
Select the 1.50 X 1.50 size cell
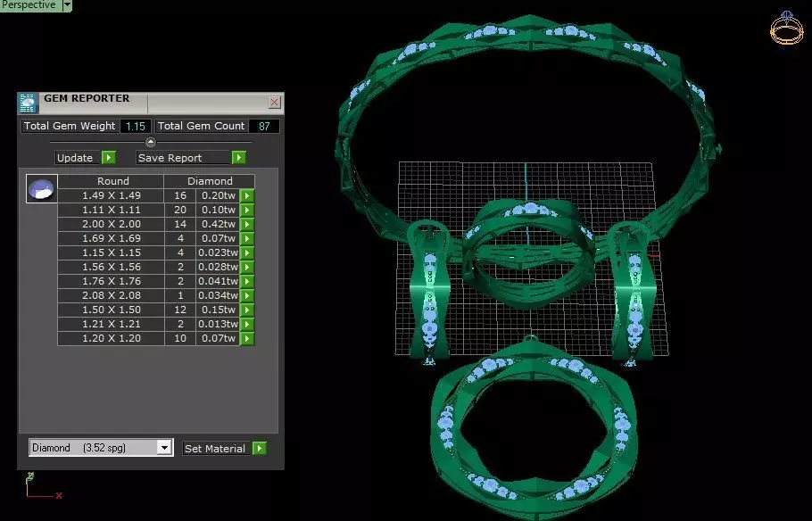tap(112, 310)
